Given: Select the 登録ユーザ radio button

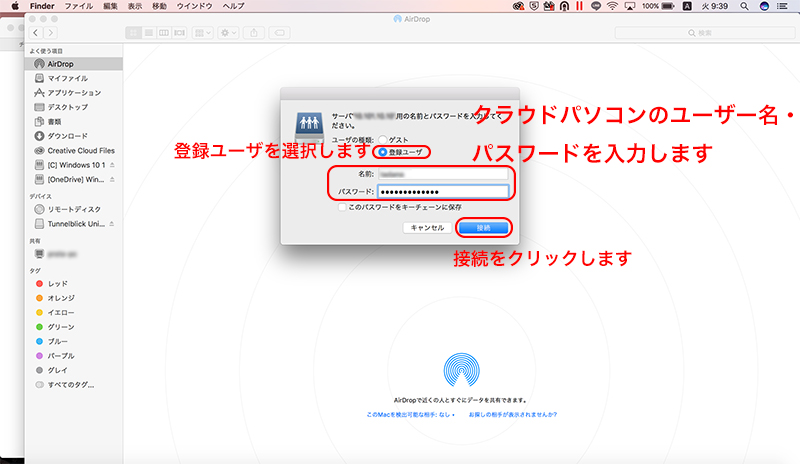Looking at the screenshot, I should (383, 152).
